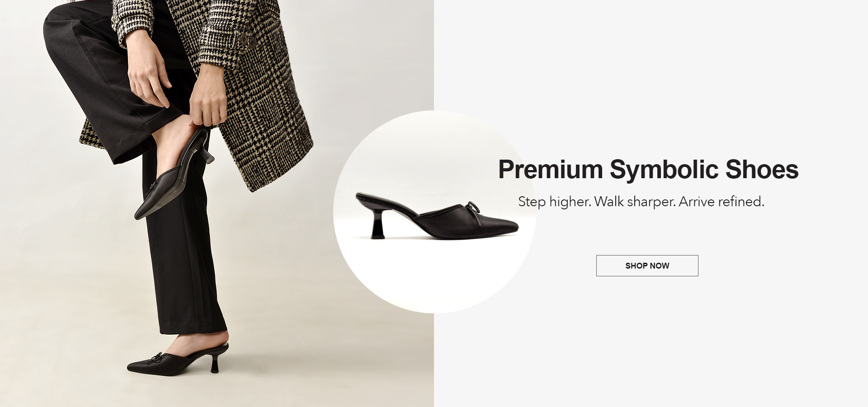Click the tagline starting with Step higher
The image size is (868, 407).
(x=641, y=202)
